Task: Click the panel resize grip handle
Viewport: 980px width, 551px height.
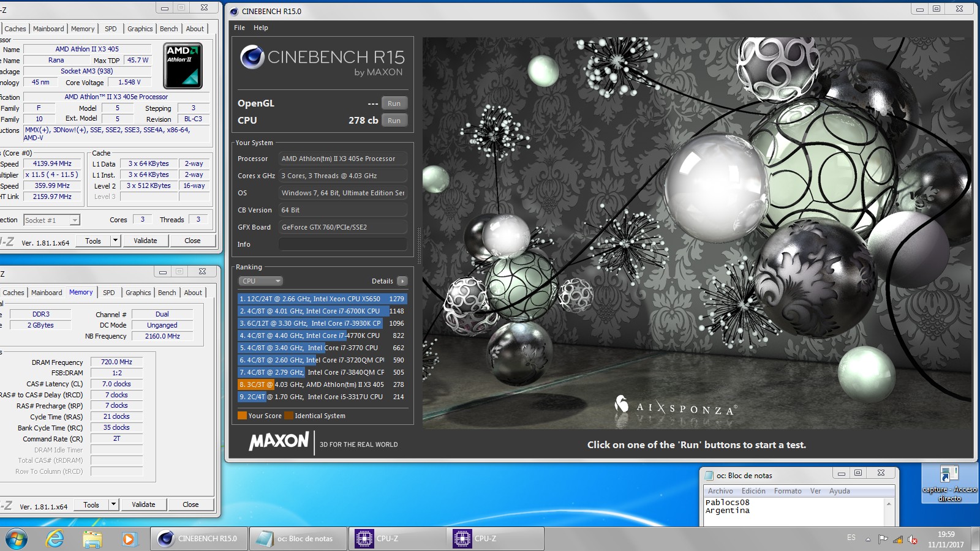Action: coord(419,245)
